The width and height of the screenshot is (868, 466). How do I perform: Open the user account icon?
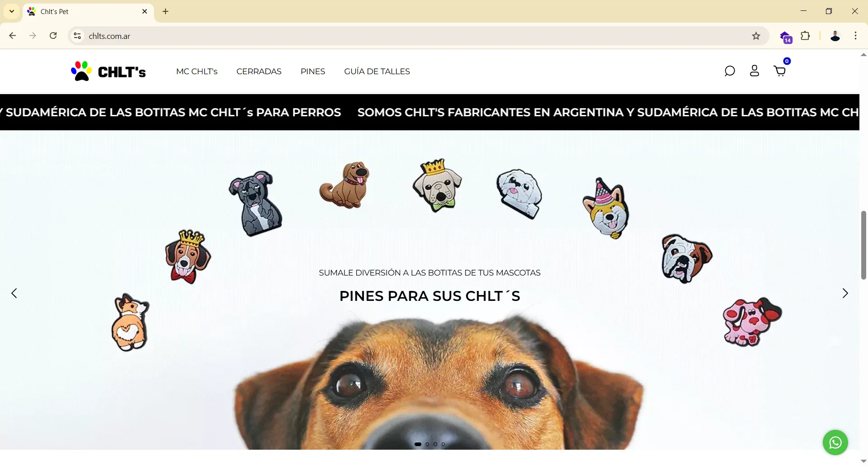coord(755,71)
